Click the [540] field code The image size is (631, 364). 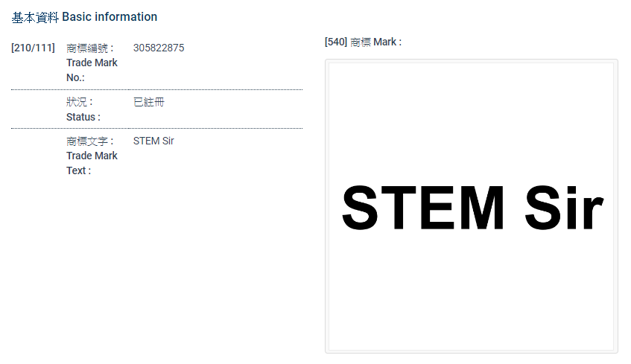coord(336,42)
